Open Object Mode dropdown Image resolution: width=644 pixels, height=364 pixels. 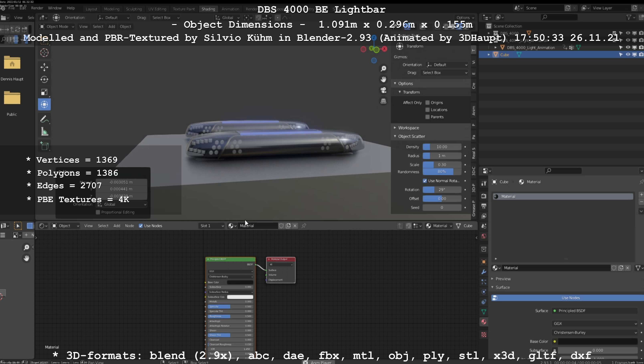[x=57, y=26]
